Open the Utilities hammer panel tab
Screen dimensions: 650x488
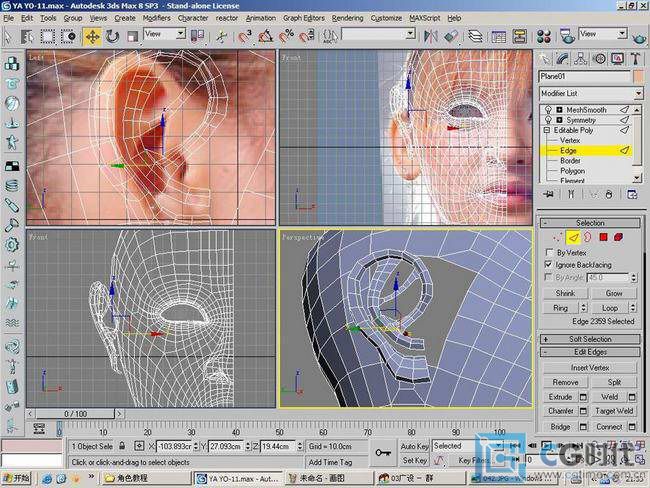pyautogui.click(x=636, y=59)
